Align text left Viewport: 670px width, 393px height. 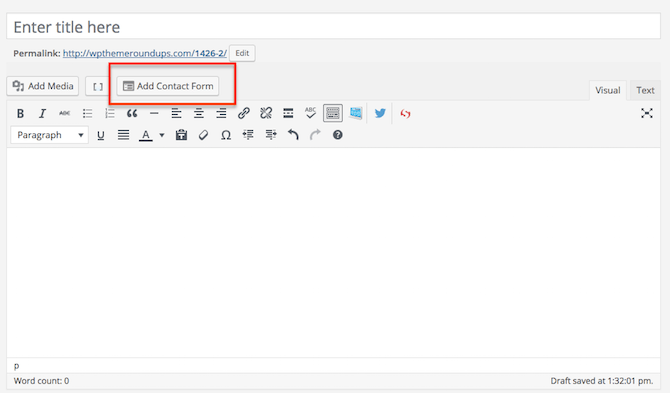(x=176, y=114)
